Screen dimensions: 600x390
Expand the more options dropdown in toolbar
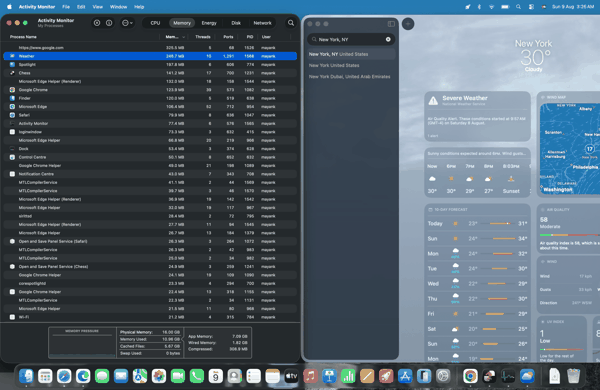127,23
